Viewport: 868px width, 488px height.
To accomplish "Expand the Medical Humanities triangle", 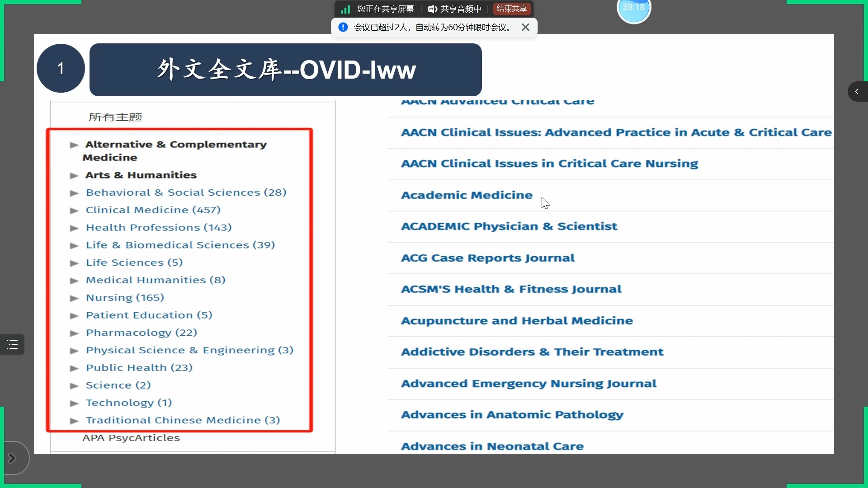I will [74, 281].
